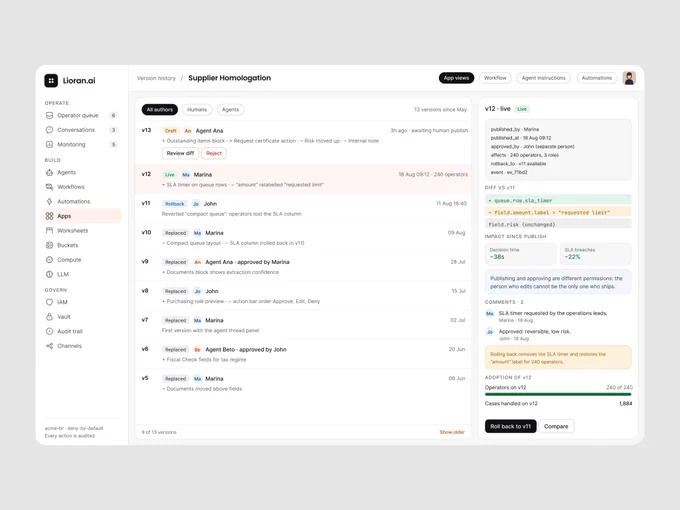Click the Agents sidebar icon

pos(49,172)
